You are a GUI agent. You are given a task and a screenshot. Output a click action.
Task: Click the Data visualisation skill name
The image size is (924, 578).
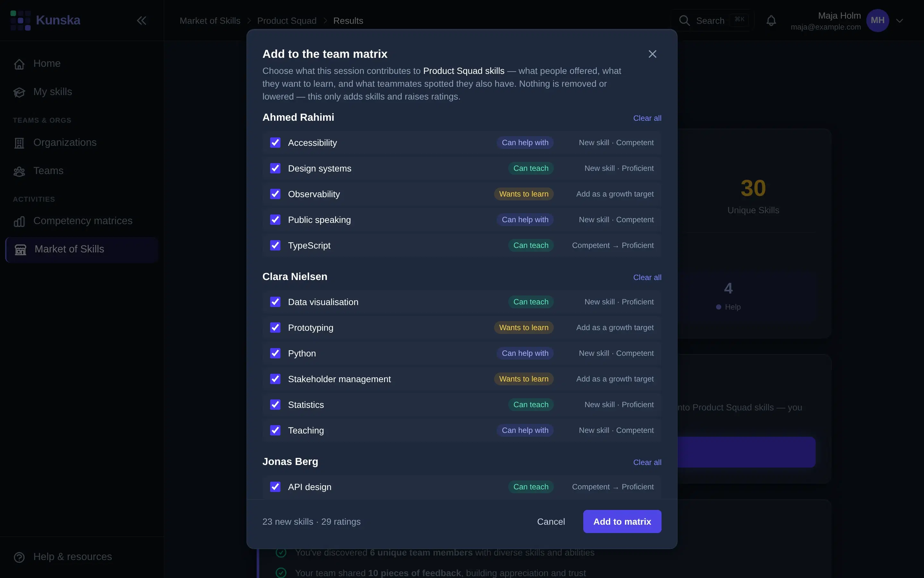point(323,302)
